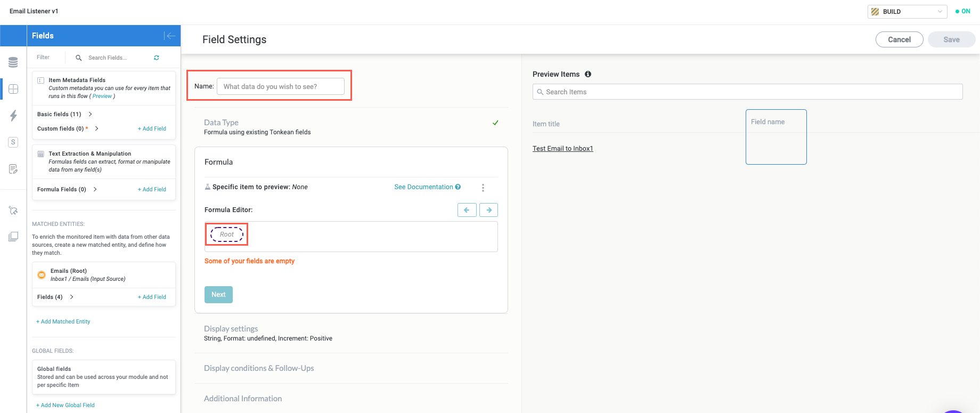
Task: Click the lightning bolt triggers icon
Action: pyautogui.click(x=13, y=116)
